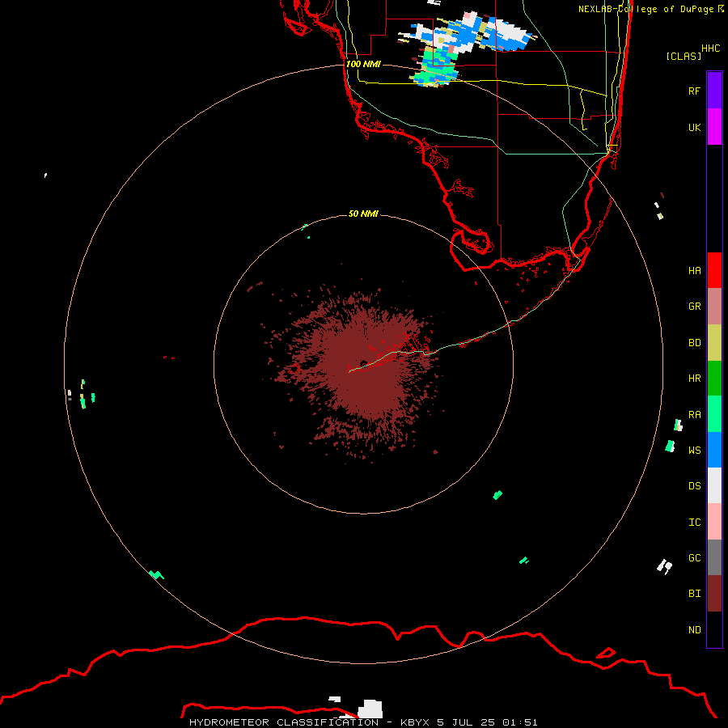Click the 100 NMI range ring label

[x=363, y=64]
